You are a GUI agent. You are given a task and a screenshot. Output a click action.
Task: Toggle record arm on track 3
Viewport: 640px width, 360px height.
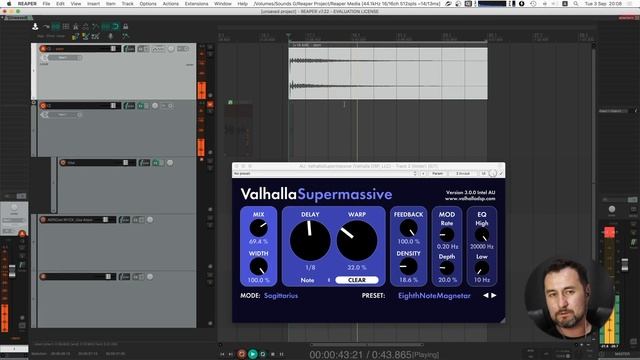[x=63, y=163]
